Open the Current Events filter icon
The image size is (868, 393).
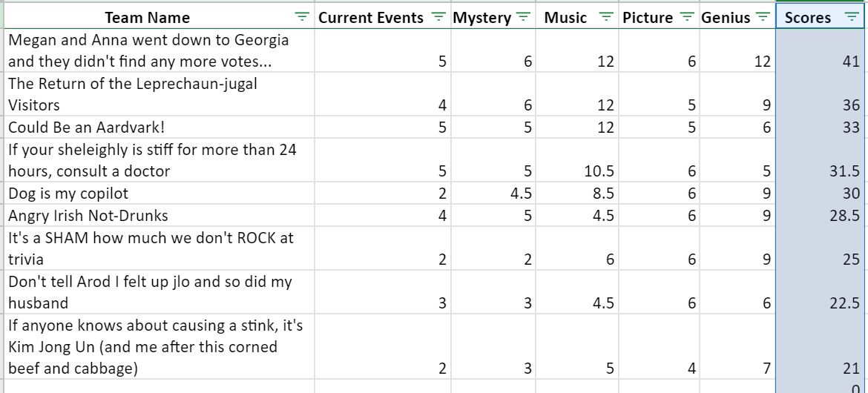pyautogui.click(x=438, y=17)
